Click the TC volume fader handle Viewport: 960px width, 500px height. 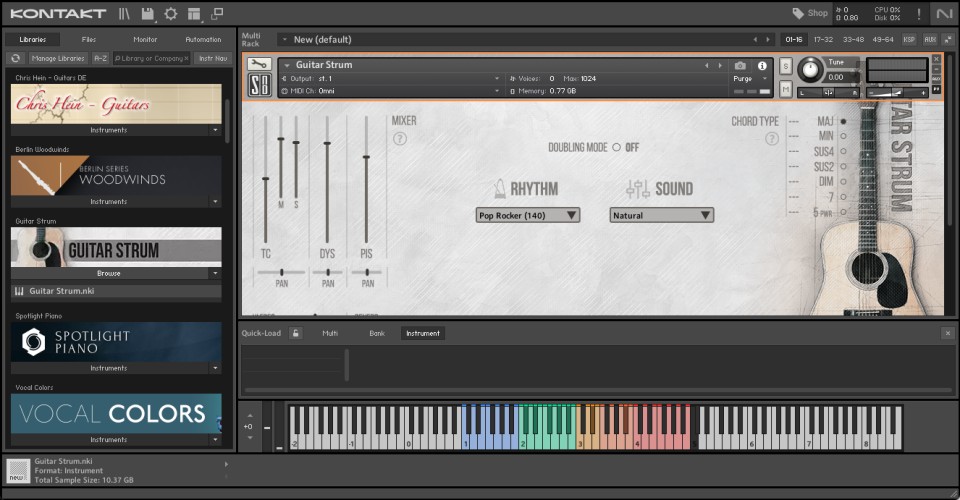pos(265,180)
